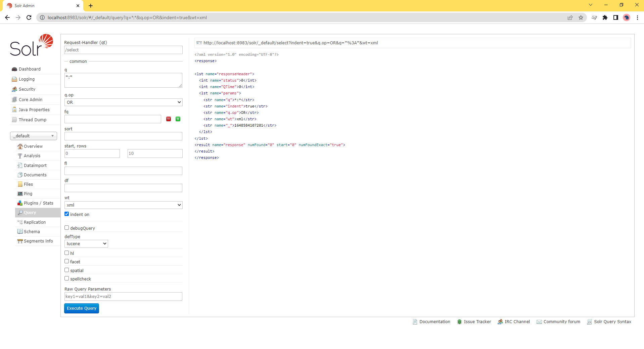Screen dimensions: 644x349
Task: Click the Query magnifier icon
Action: click(20, 212)
